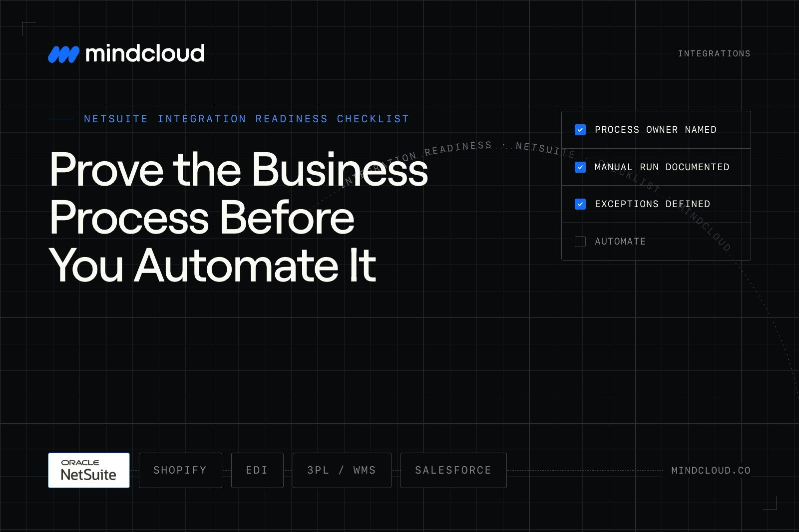Image resolution: width=799 pixels, height=532 pixels.
Task: Open the INTEGRATIONS label at top right
Action: click(714, 53)
